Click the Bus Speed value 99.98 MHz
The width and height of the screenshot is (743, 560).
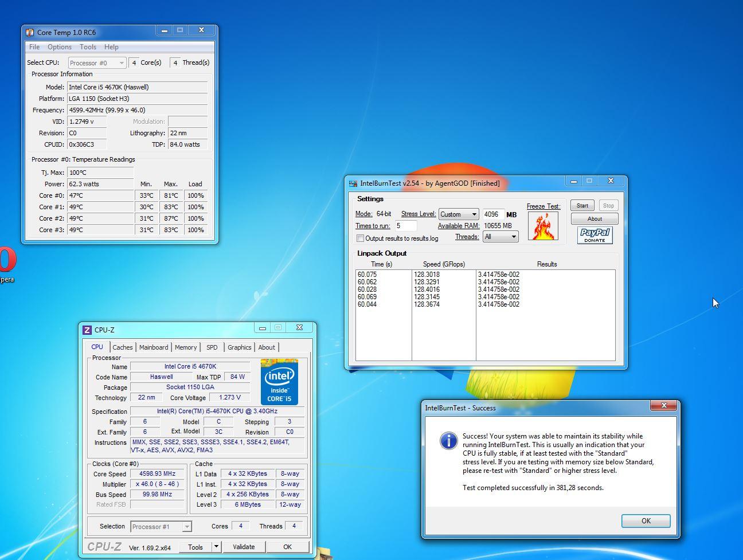[158, 495]
